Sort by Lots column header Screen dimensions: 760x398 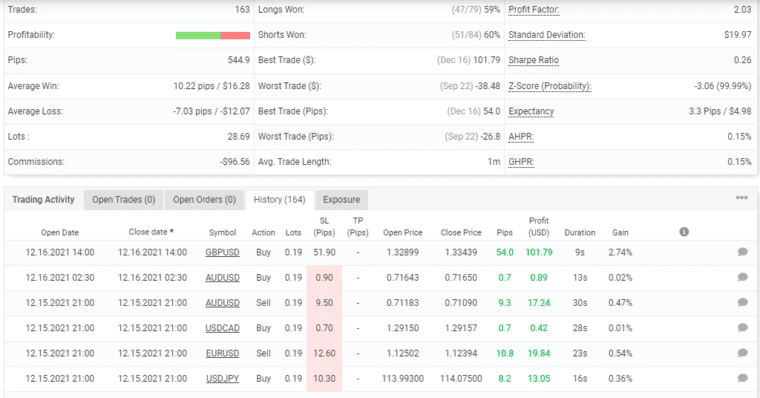pyautogui.click(x=293, y=232)
